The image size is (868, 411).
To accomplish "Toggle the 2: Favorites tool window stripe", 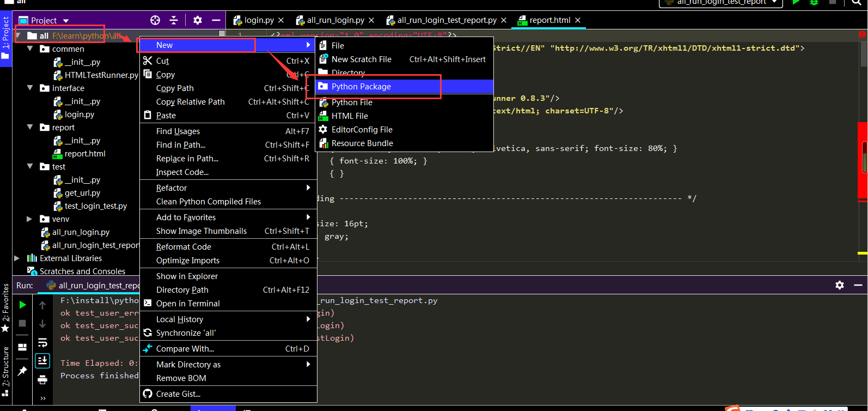I will [x=5, y=308].
